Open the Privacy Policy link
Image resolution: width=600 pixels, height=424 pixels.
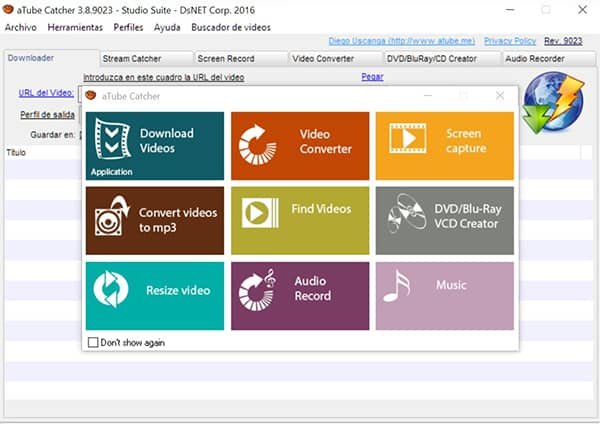510,41
